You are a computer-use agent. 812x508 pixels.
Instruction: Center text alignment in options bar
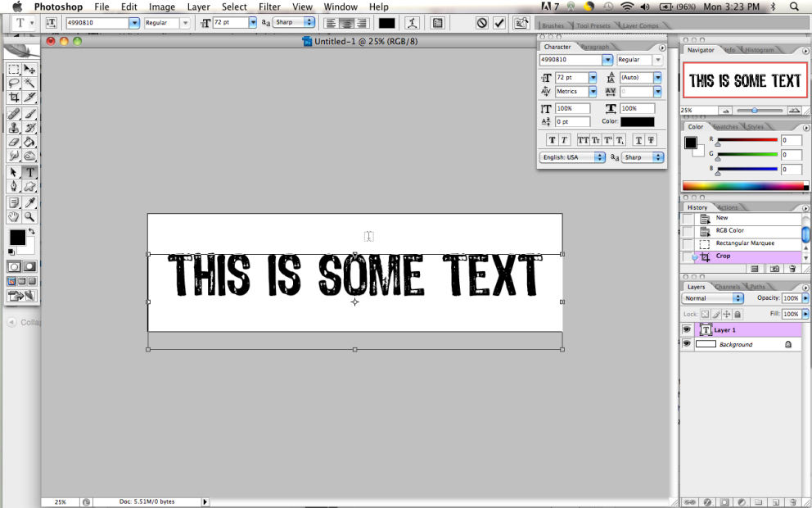pyautogui.click(x=346, y=23)
